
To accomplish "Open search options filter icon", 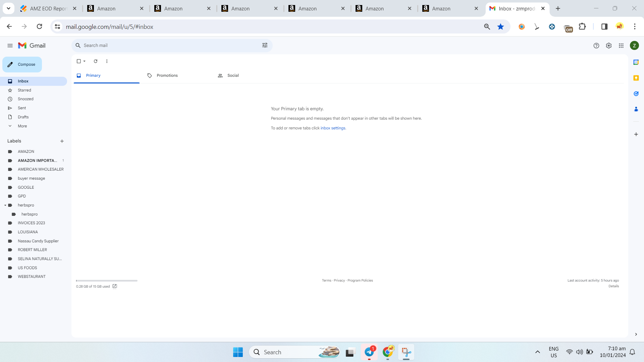I will click(265, 45).
